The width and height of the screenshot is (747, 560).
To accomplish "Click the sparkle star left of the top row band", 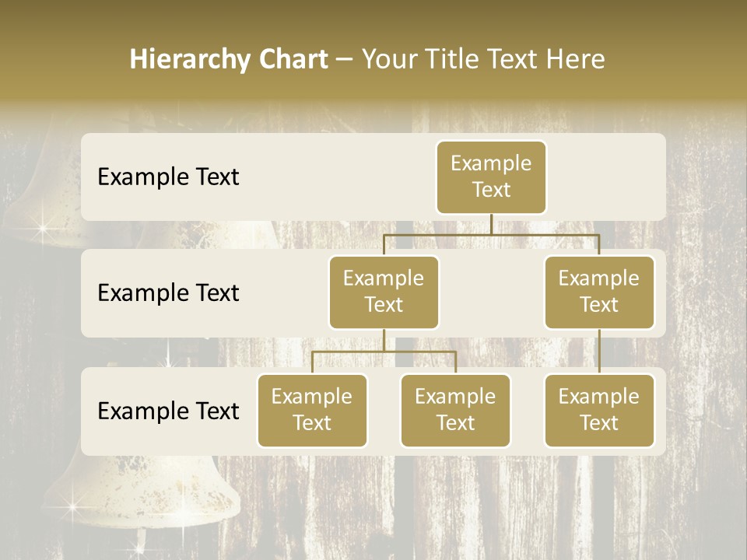I will point(41,229).
